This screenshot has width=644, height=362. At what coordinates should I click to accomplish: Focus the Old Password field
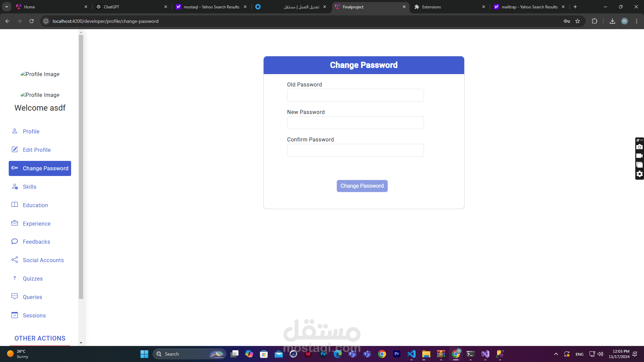pos(355,95)
